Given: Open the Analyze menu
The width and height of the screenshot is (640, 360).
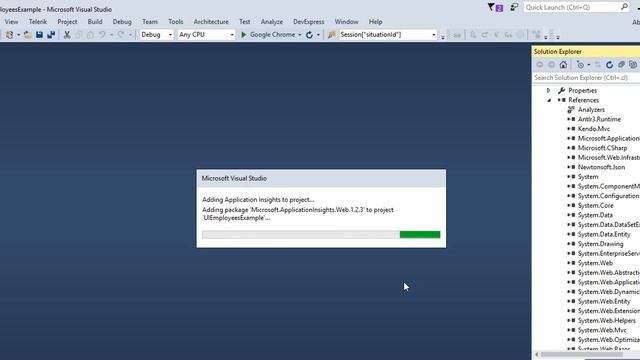Looking at the screenshot, I should 272,22.
